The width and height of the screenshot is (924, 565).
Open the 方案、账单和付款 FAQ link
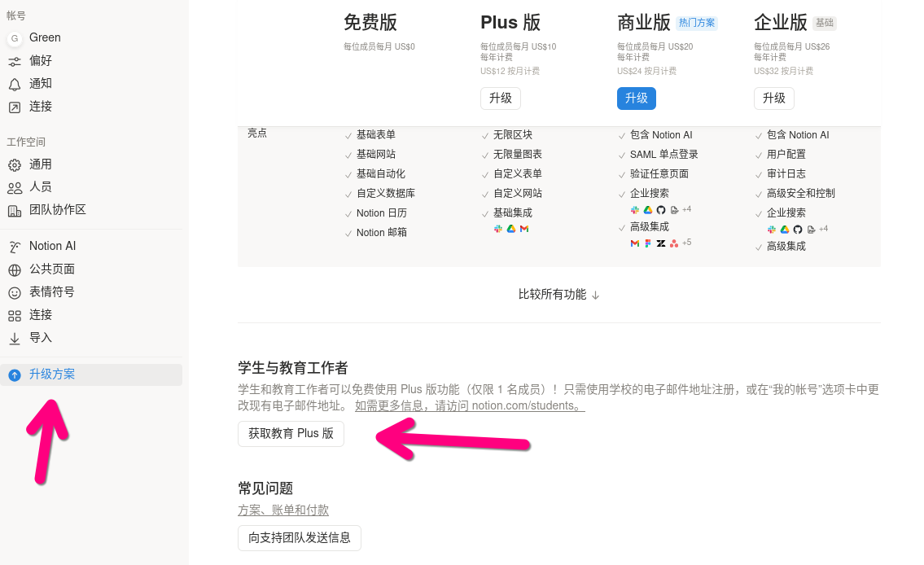pos(282,510)
